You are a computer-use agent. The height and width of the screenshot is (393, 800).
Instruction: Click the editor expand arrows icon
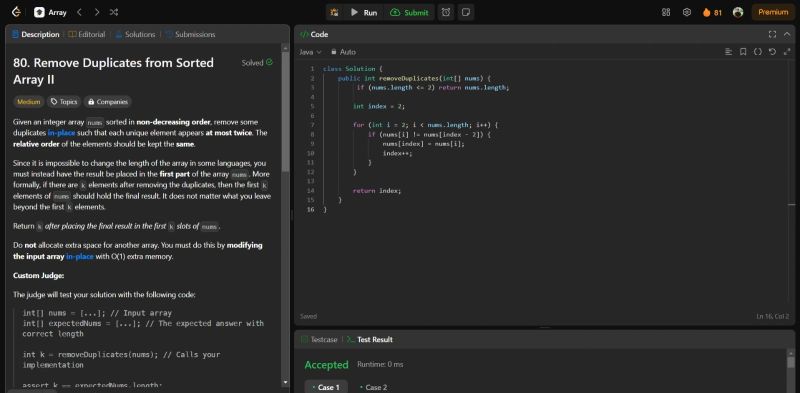(787, 52)
